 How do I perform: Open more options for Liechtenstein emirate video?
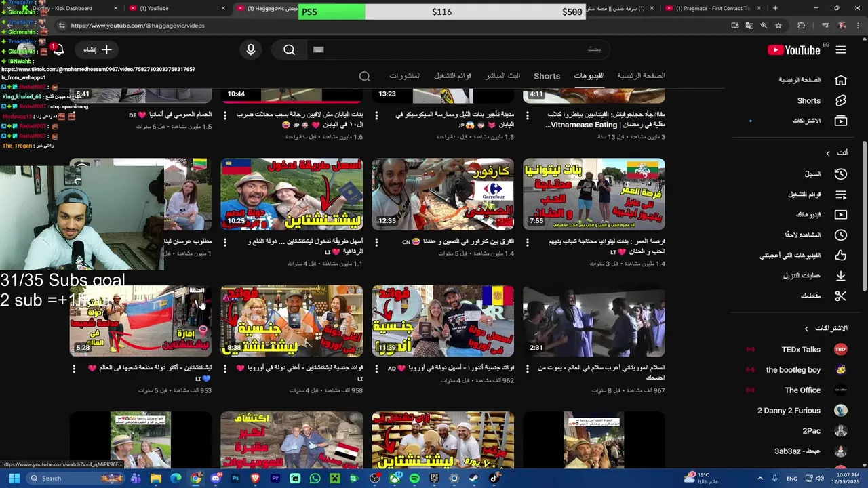(74, 369)
